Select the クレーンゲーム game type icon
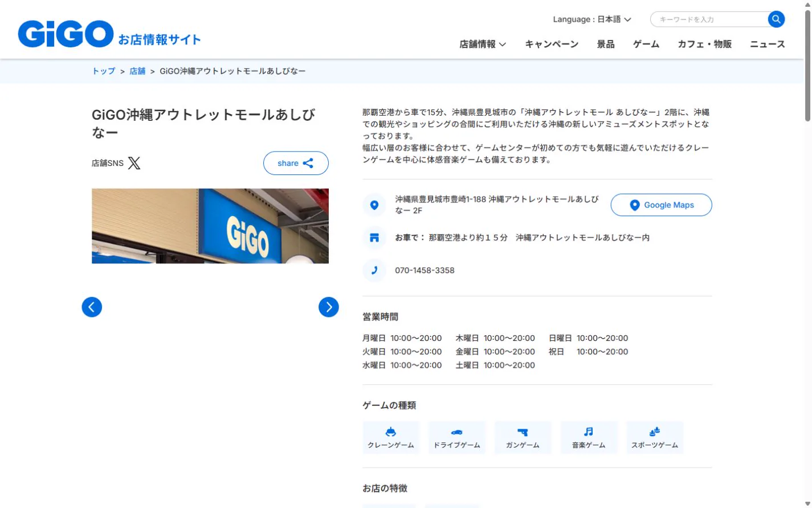Viewport: 812px width, 508px height. [391, 437]
